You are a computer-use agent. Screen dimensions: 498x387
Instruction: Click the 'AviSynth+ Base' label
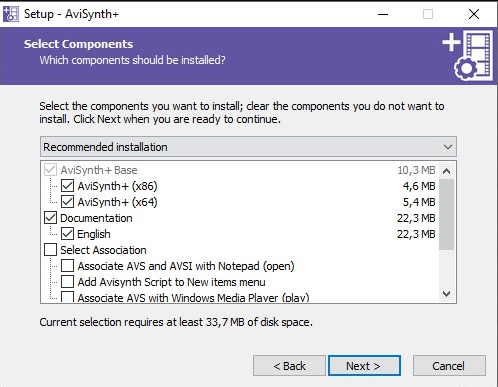99,170
